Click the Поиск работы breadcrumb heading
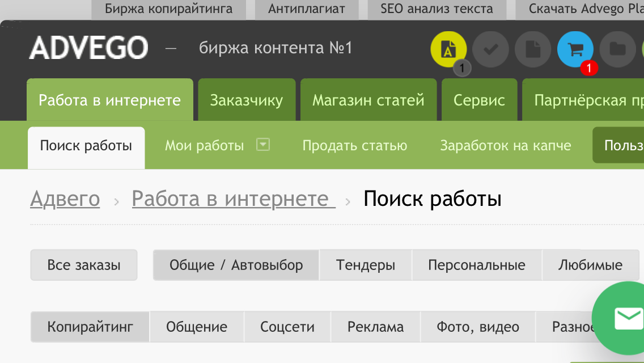The height and width of the screenshot is (363, 644). (433, 199)
